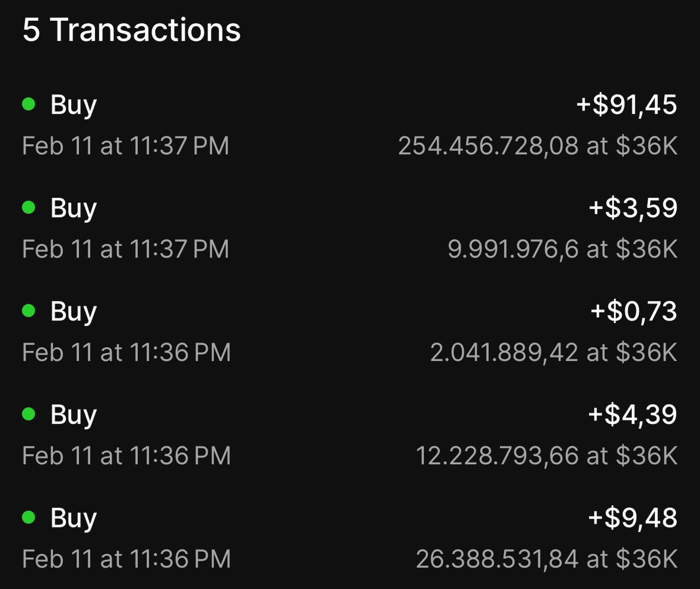
Task: Select the +$4,39 amount
Action: (632, 415)
